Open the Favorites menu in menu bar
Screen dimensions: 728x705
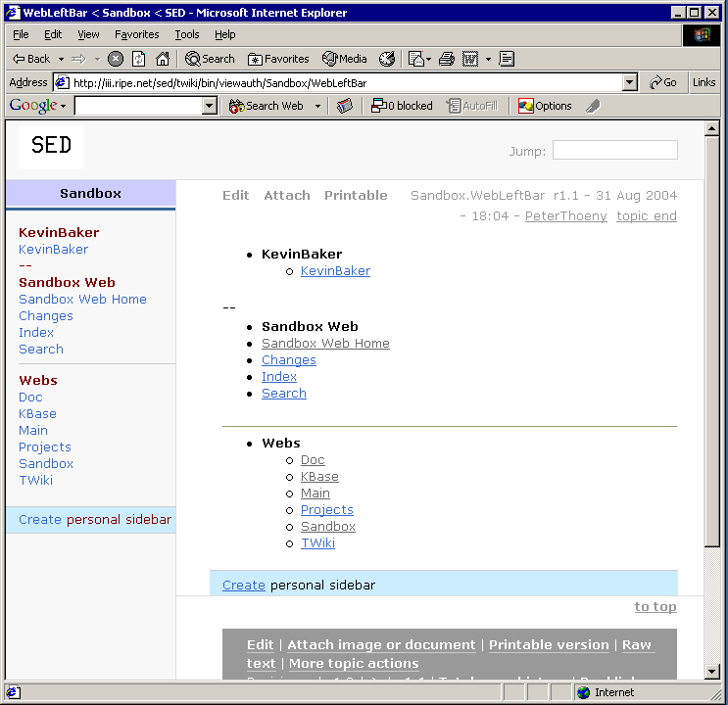136,34
